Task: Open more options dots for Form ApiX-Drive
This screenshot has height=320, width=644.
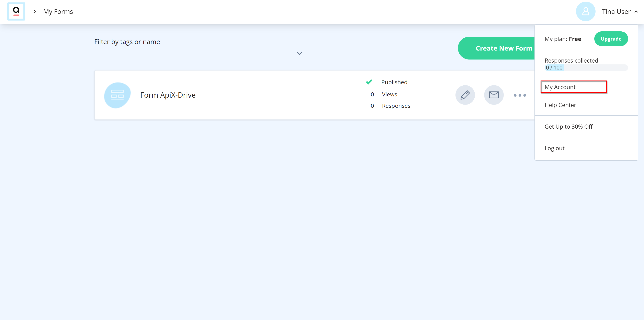Action: 520,95
